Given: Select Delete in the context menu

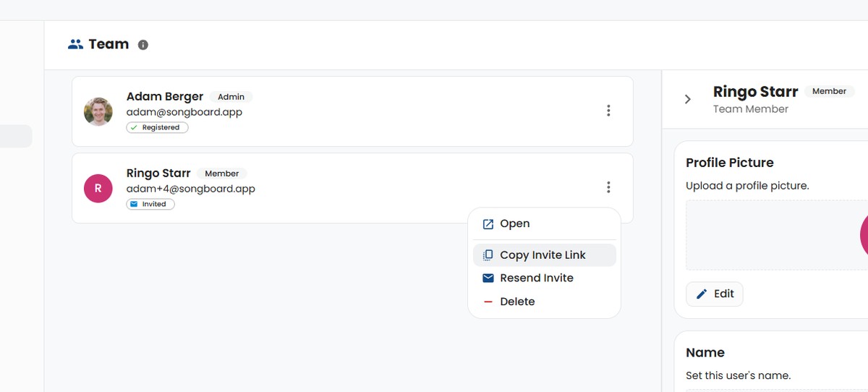Looking at the screenshot, I should pyautogui.click(x=545, y=301).
